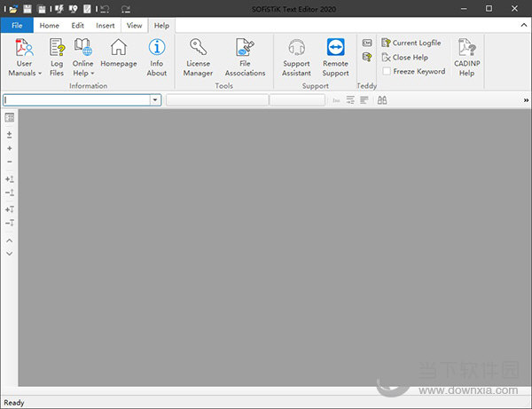Click the align-left lines toolbar icon
This screenshot has width=532, height=409.
coord(364,100)
